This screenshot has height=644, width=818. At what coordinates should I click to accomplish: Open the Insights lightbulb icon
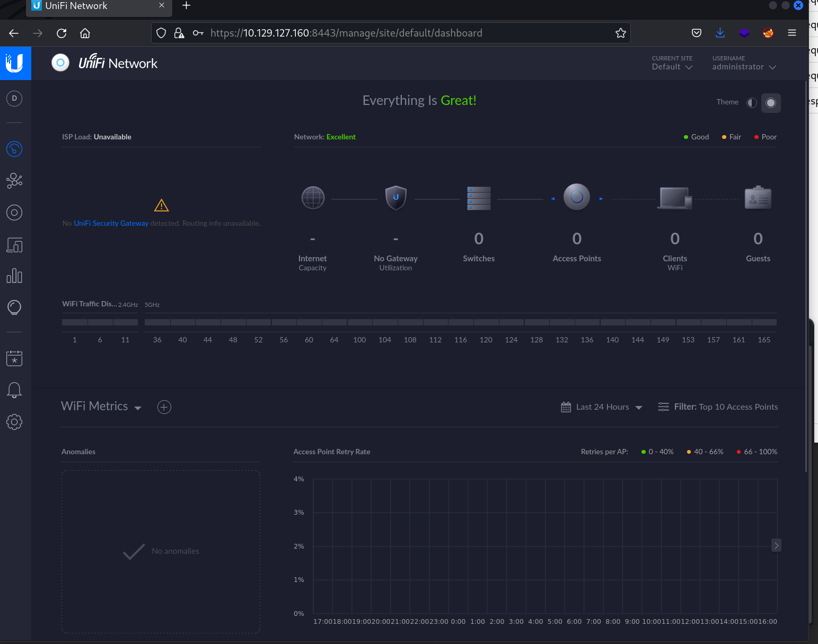tap(14, 307)
